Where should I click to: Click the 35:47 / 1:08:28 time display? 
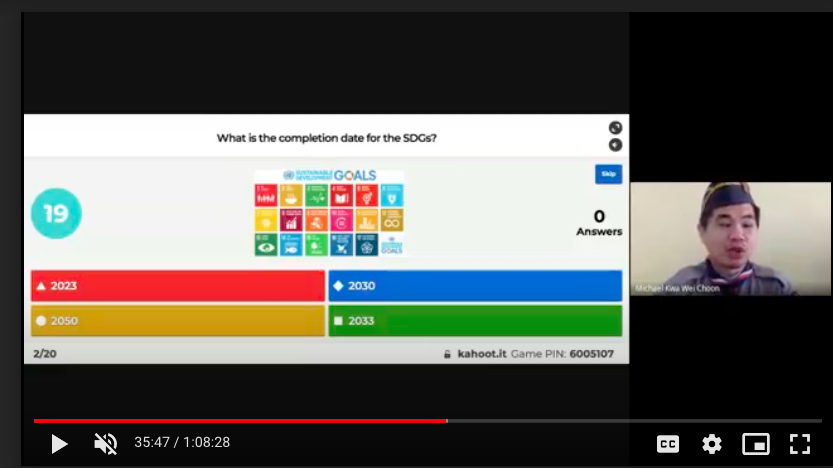(x=182, y=443)
